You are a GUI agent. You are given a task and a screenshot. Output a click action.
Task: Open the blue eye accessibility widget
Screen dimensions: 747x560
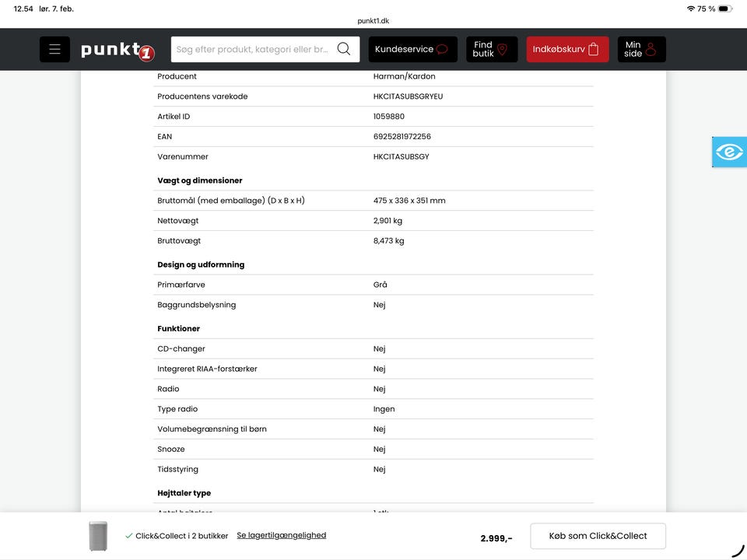click(729, 152)
